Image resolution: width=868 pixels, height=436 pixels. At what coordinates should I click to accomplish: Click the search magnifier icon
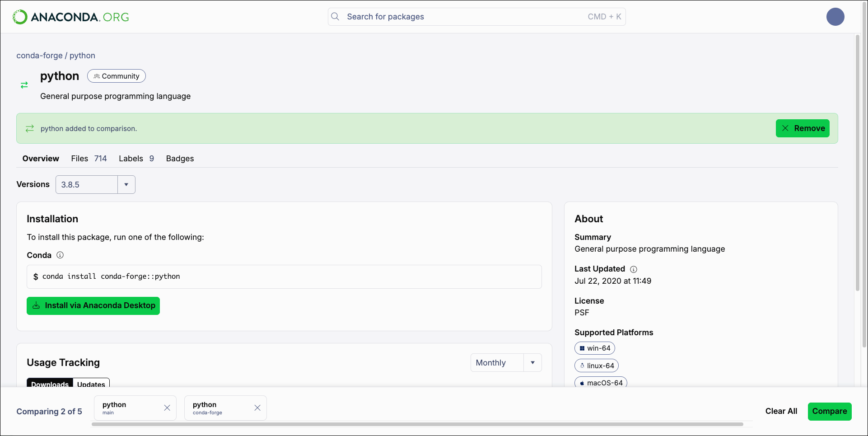coord(335,17)
